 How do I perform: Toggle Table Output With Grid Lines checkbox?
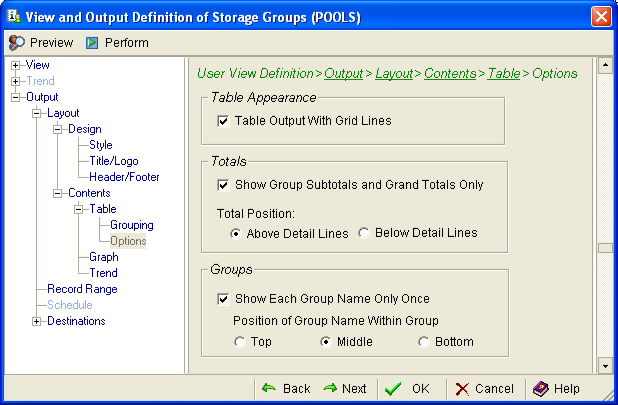tap(223, 121)
